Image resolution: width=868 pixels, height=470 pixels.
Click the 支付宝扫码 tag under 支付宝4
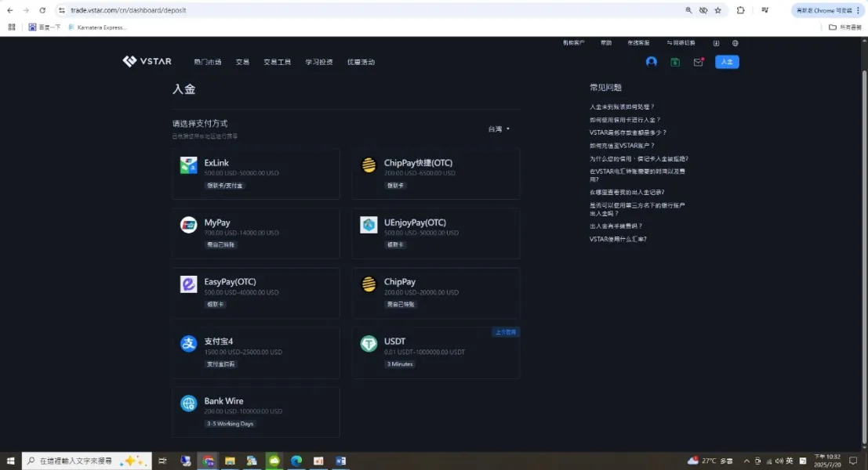[x=220, y=363]
